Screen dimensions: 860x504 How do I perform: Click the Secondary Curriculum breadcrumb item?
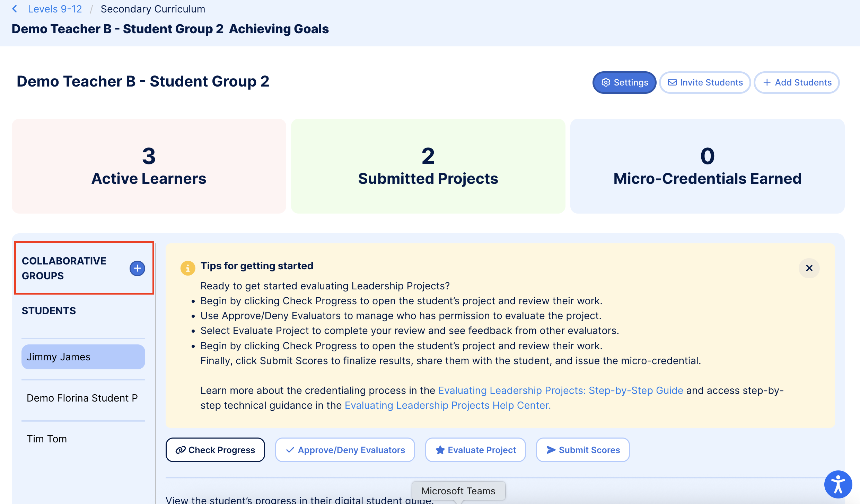coord(153,9)
